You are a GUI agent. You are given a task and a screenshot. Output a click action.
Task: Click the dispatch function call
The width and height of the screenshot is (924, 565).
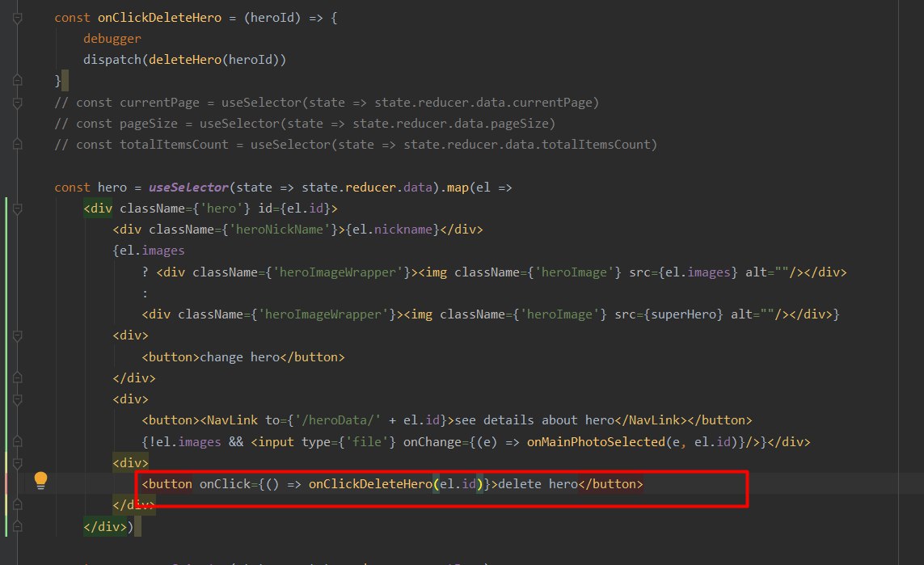click(x=112, y=60)
